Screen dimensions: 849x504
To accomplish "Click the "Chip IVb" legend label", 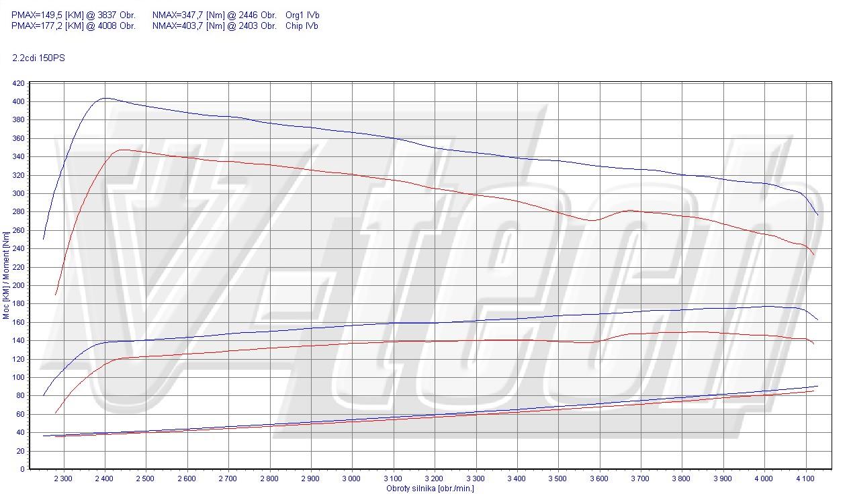I will point(302,26).
